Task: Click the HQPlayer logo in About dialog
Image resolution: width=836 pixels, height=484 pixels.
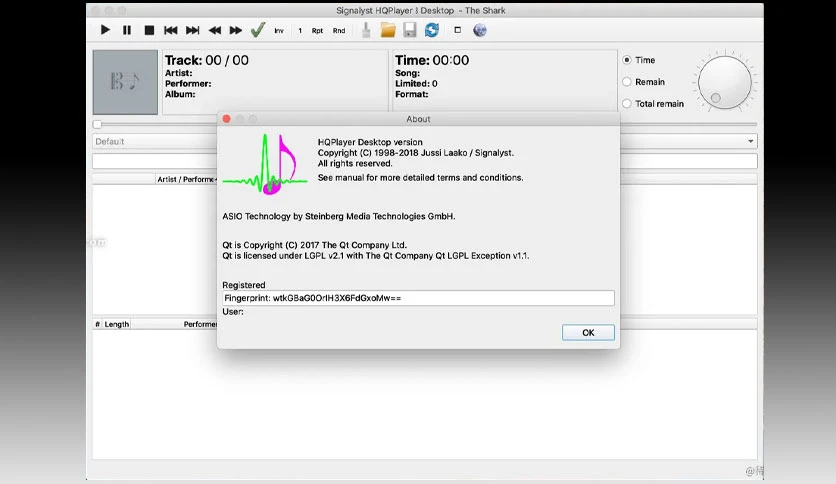Action: click(265, 164)
